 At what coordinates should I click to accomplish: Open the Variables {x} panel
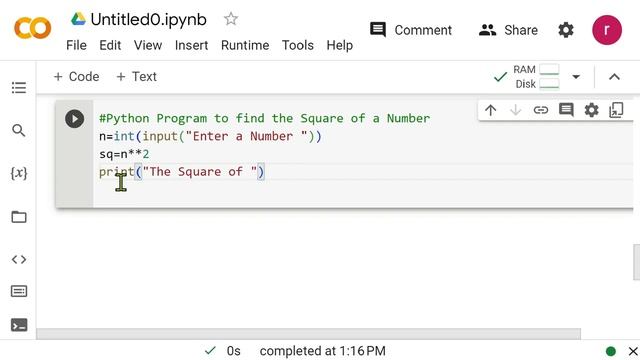click(x=19, y=173)
